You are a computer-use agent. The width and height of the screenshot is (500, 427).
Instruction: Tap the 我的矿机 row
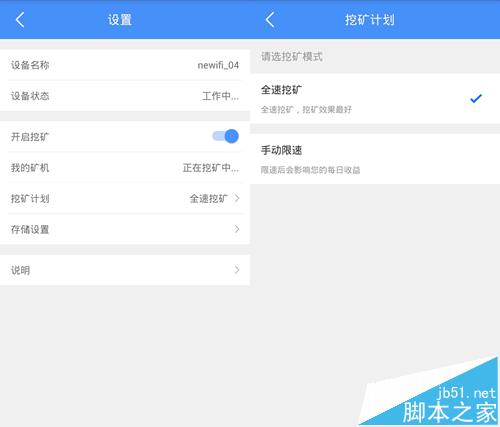click(x=125, y=168)
